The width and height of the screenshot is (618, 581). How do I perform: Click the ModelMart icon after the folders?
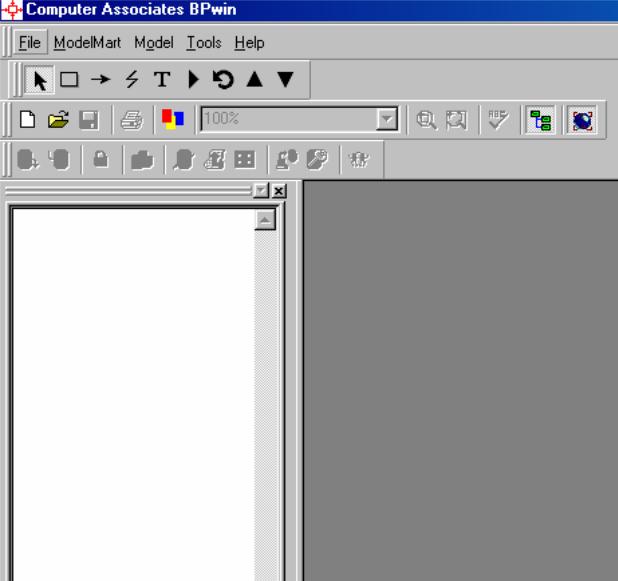tap(184, 160)
